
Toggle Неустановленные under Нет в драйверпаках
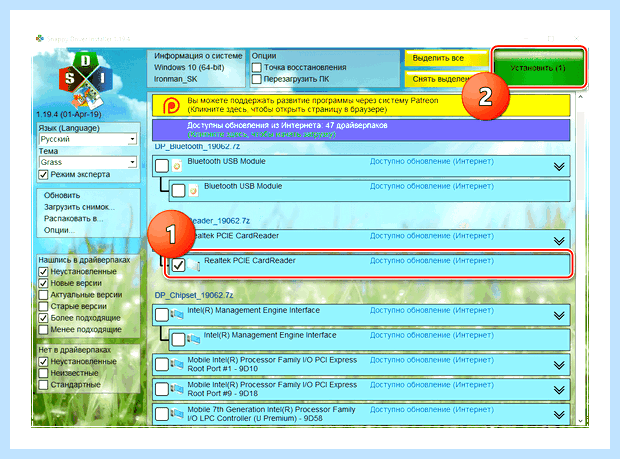coord(43,362)
